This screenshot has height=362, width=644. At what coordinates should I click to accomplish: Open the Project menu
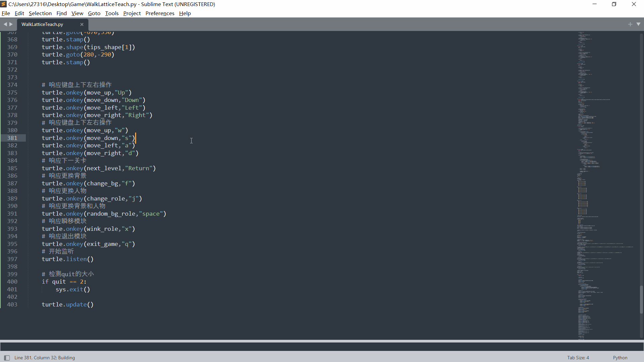pyautogui.click(x=132, y=13)
